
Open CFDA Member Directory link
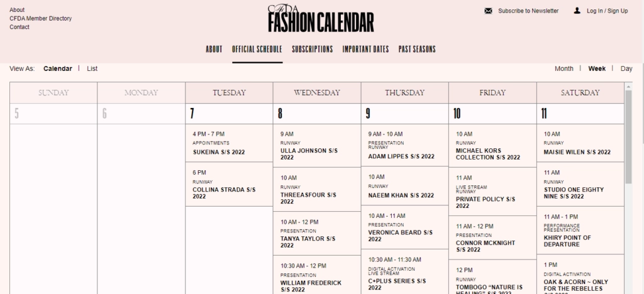click(40, 19)
